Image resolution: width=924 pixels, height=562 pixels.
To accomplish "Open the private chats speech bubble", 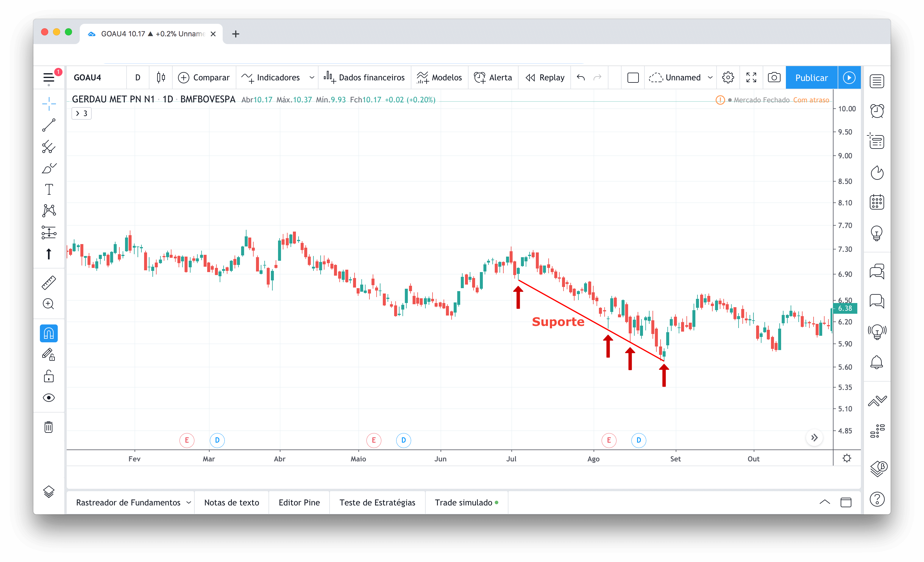I will [x=877, y=301].
